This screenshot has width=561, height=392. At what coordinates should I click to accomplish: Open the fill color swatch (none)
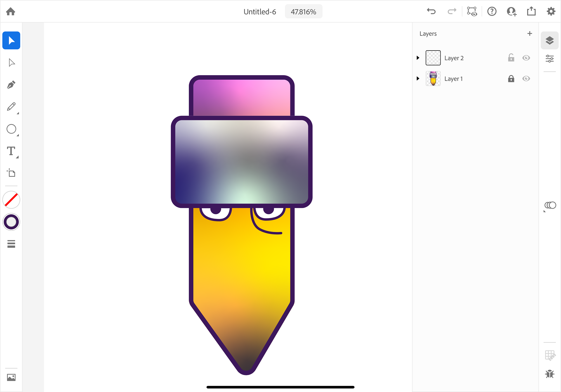pyautogui.click(x=11, y=200)
